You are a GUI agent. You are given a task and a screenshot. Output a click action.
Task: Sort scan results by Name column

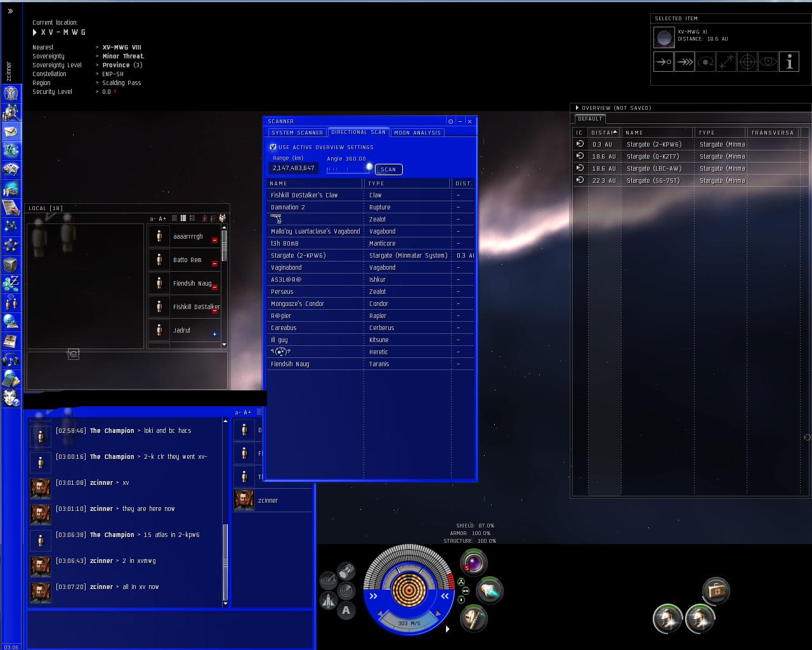click(315, 183)
